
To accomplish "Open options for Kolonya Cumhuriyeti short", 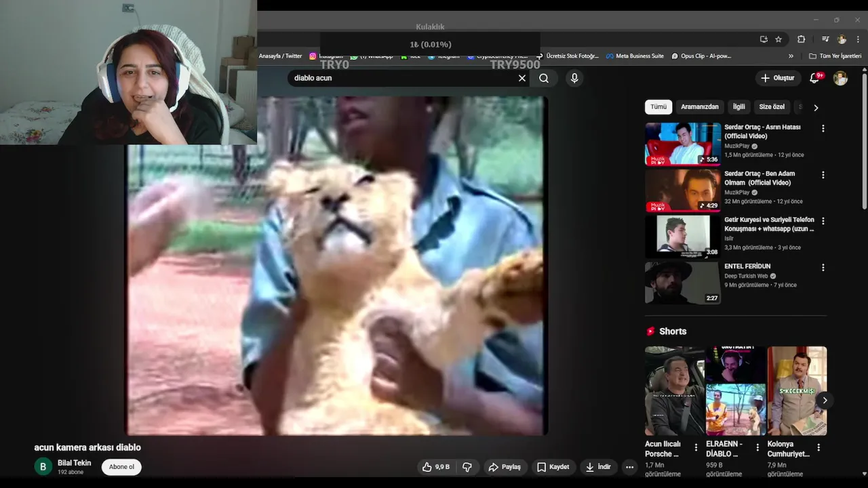I will tap(818, 447).
